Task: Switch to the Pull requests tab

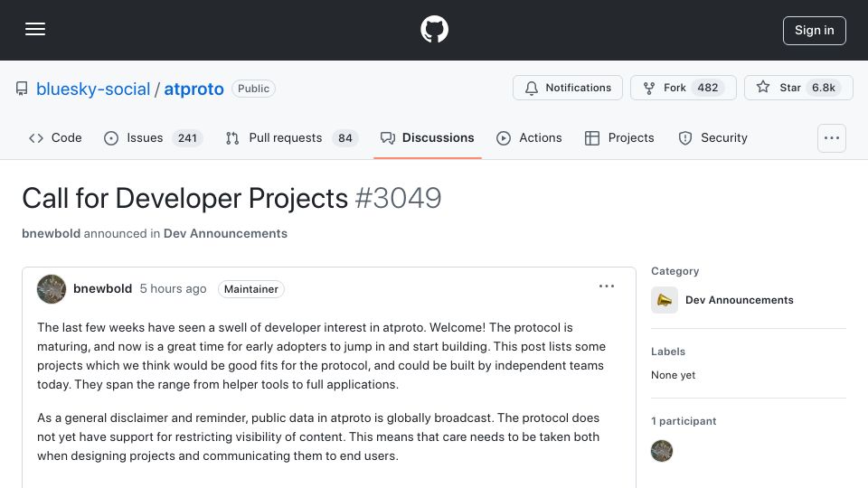Action: [292, 137]
